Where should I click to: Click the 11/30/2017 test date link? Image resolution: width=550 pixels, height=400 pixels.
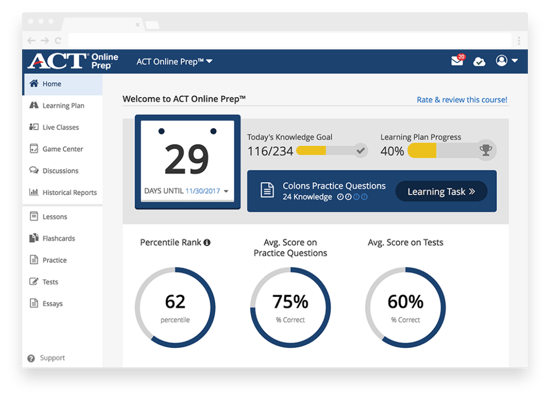pyautogui.click(x=203, y=191)
